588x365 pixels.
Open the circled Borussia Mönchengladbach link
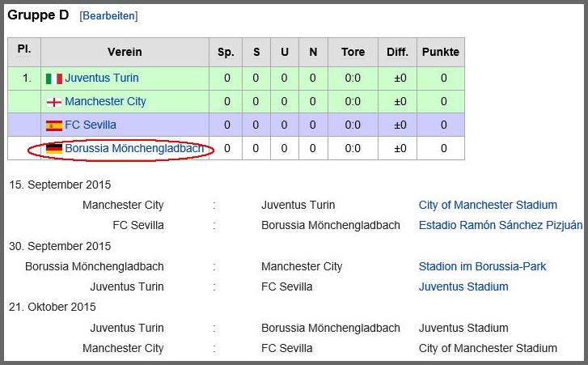[x=134, y=149]
